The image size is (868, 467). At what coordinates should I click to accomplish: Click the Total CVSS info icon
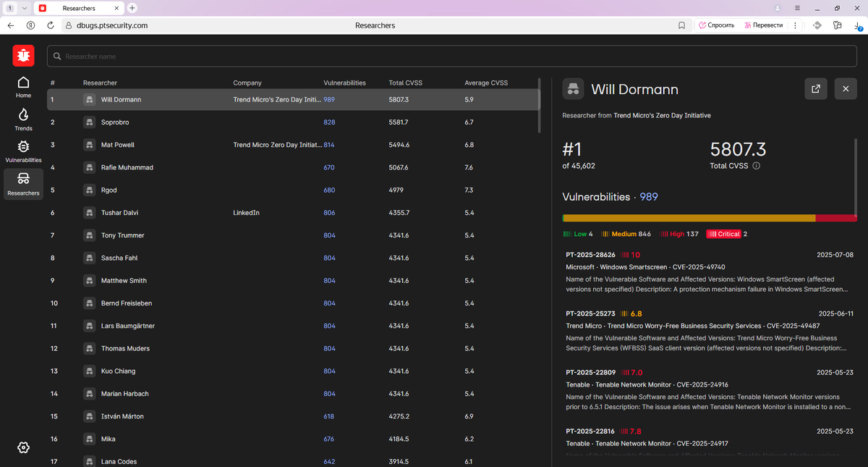757,166
